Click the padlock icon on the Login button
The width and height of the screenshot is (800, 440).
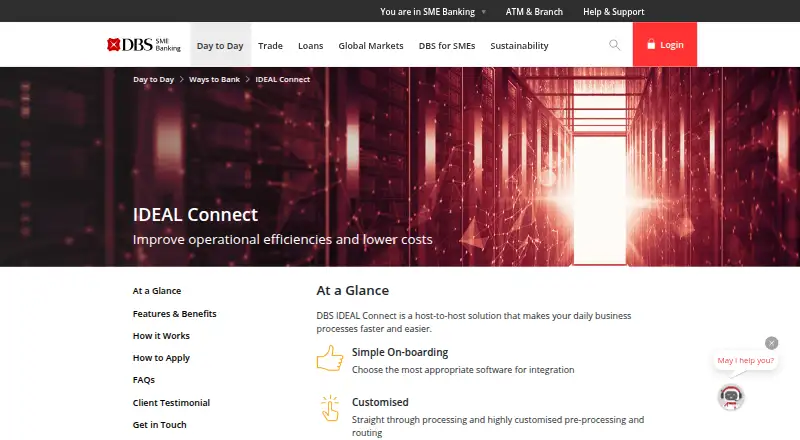pos(651,44)
